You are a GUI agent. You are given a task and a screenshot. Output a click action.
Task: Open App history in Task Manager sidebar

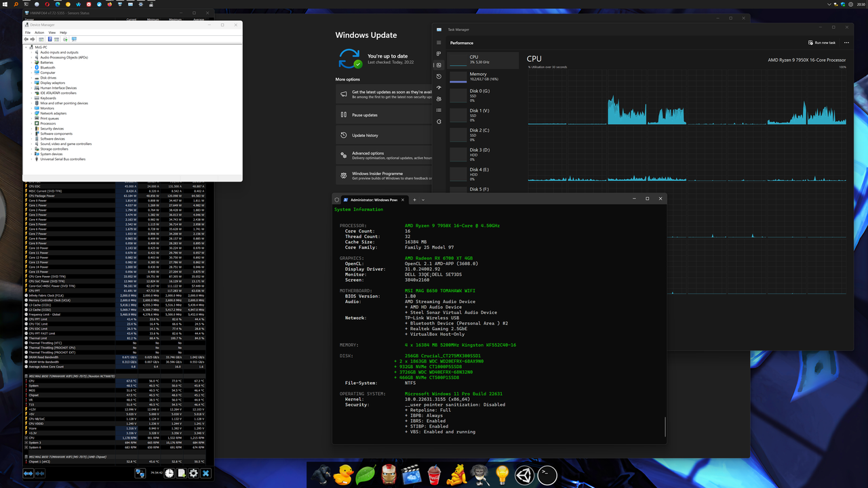[438, 77]
